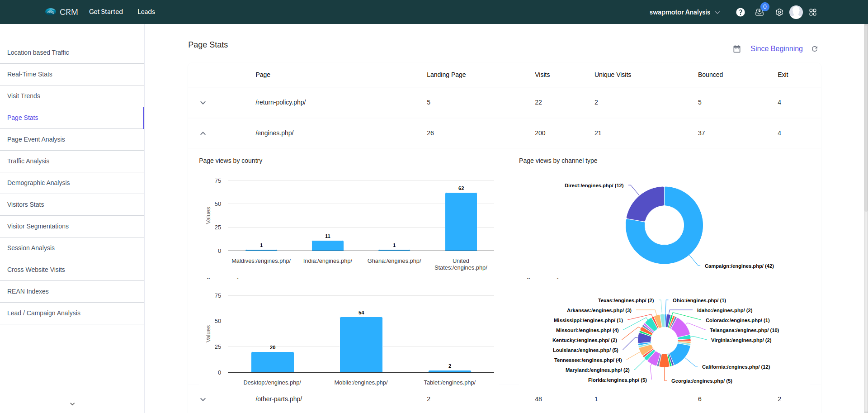Screen dimensions: 868x413
Task: Open the notifications inbox icon
Action: coord(759,12)
